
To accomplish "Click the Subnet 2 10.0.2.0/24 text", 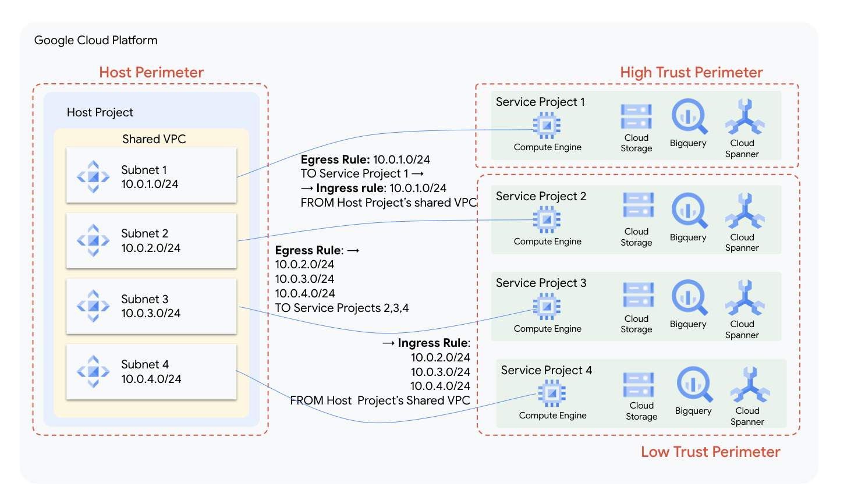I will click(151, 240).
